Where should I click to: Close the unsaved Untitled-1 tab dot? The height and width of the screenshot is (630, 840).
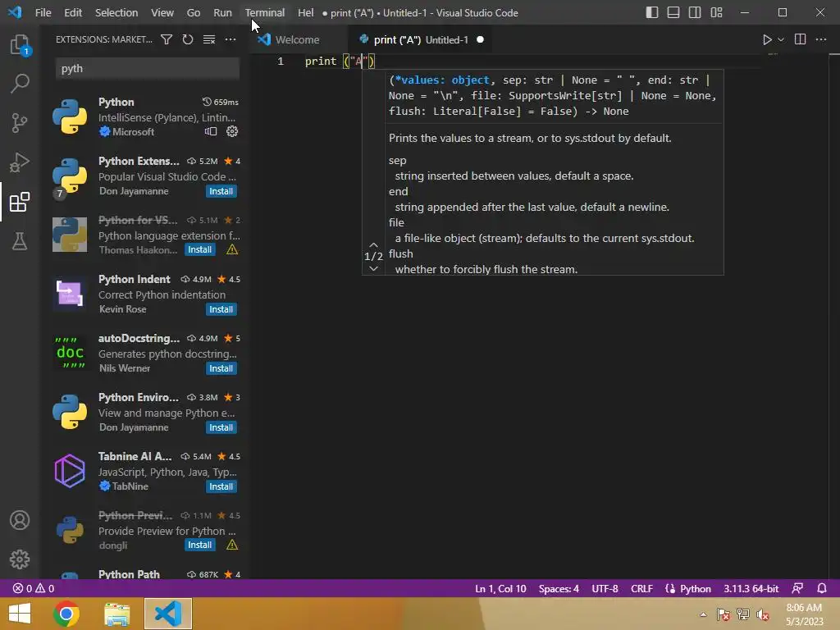[x=480, y=39]
